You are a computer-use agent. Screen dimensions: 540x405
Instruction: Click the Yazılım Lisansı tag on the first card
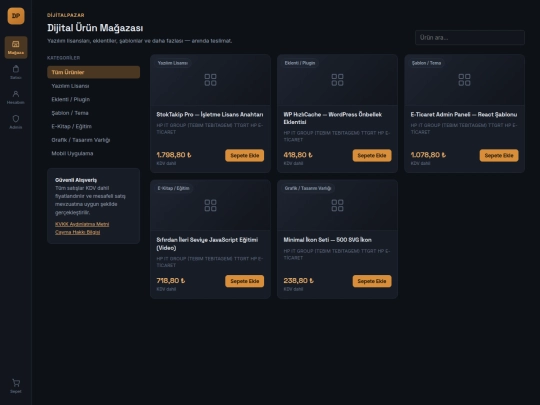pos(173,63)
